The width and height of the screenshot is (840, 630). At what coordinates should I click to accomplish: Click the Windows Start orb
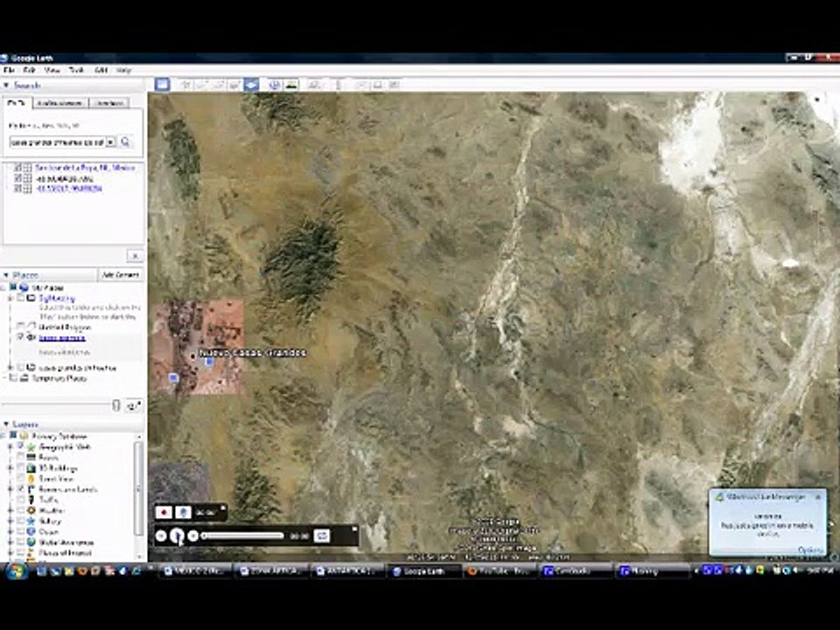point(17,571)
